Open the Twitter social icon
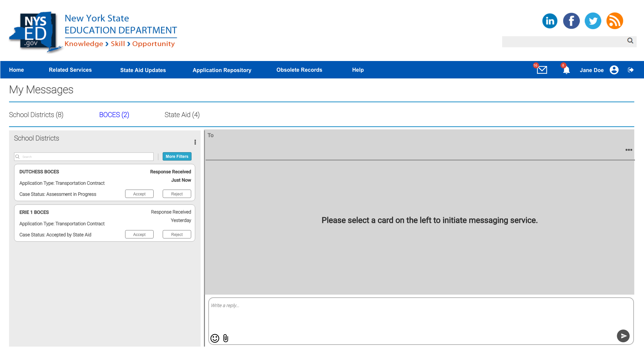Viewport: 644px width, 362px height. pyautogui.click(x=593, y=21)
